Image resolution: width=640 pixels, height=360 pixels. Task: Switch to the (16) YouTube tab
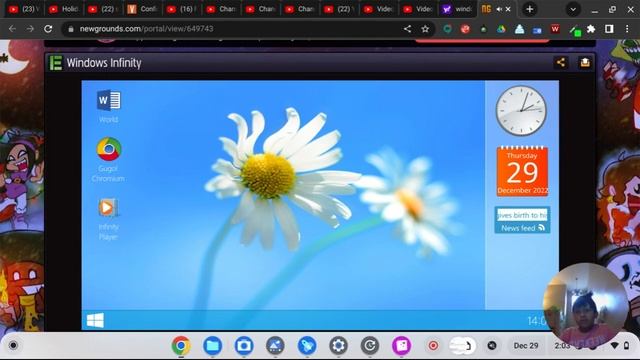pyautogui.click(x=182, y=9)
